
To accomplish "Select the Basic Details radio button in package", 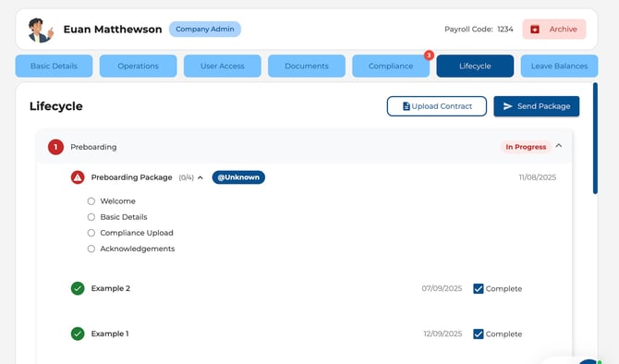I will (x=91, y=217).
